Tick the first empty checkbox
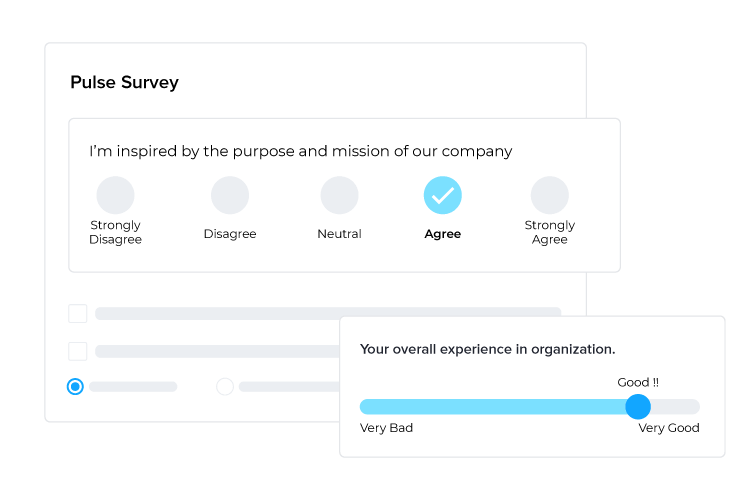Viewport: 750px width, 500px height. tap(77, 313)
